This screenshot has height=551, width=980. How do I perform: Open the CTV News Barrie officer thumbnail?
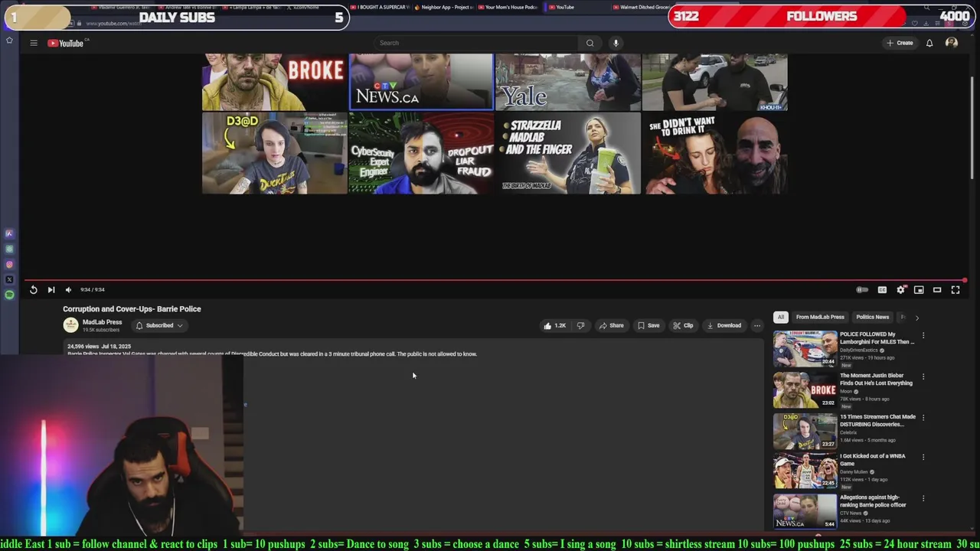tap(805, 511)
